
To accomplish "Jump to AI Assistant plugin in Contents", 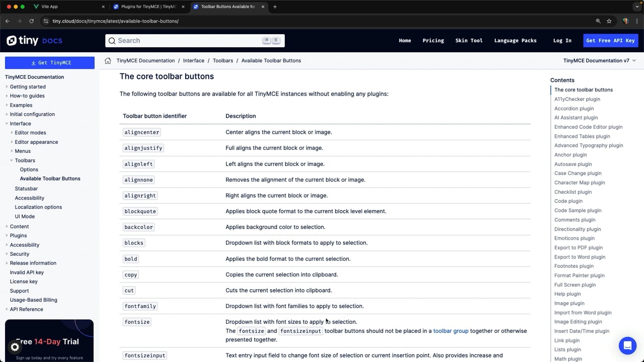I will (576, 118).
